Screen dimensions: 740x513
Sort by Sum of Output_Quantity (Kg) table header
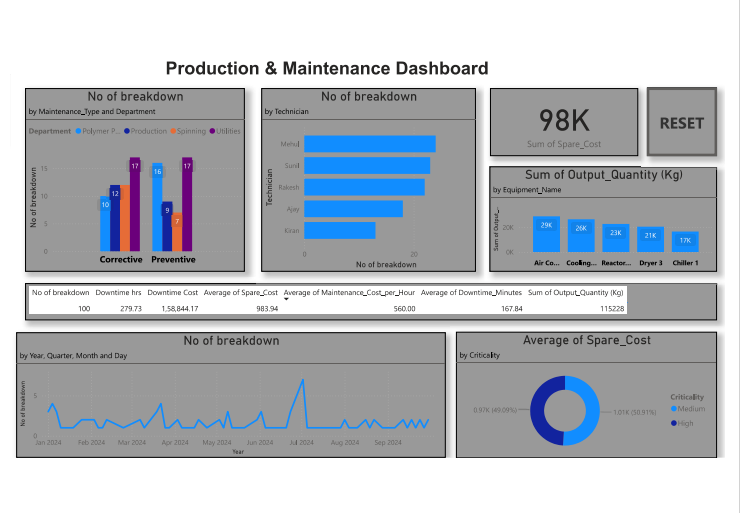click(576, 293)
